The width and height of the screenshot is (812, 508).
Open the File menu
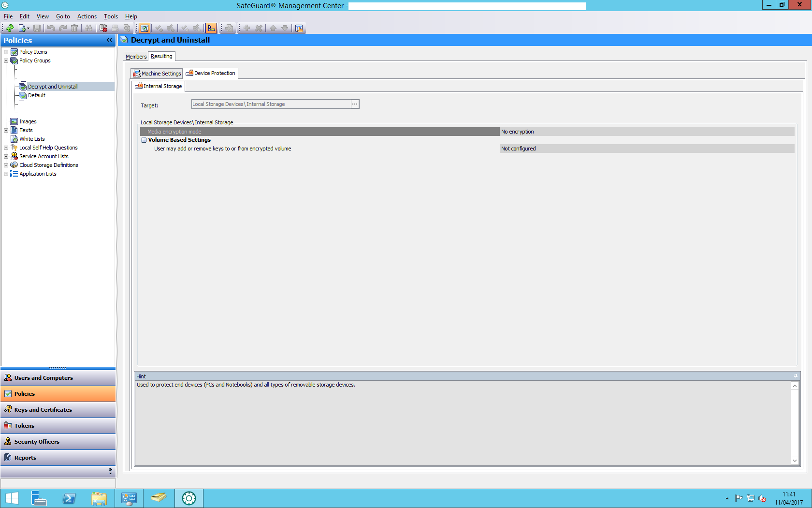tap(8, 16)
